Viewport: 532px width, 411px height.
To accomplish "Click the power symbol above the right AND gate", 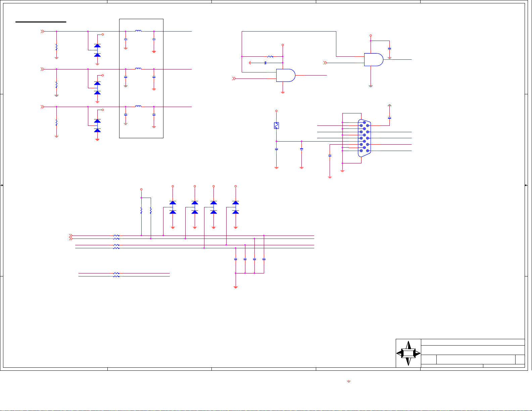I will coord(371,35).
